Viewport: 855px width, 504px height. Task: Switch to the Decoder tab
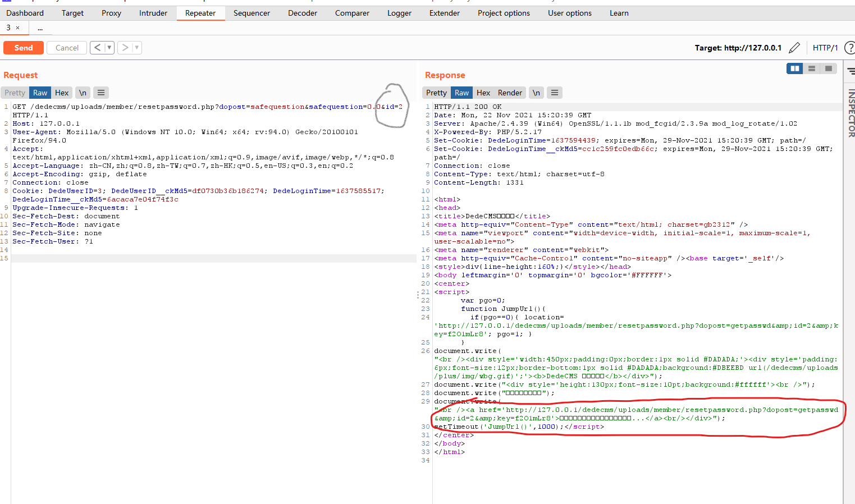point(303,13)
